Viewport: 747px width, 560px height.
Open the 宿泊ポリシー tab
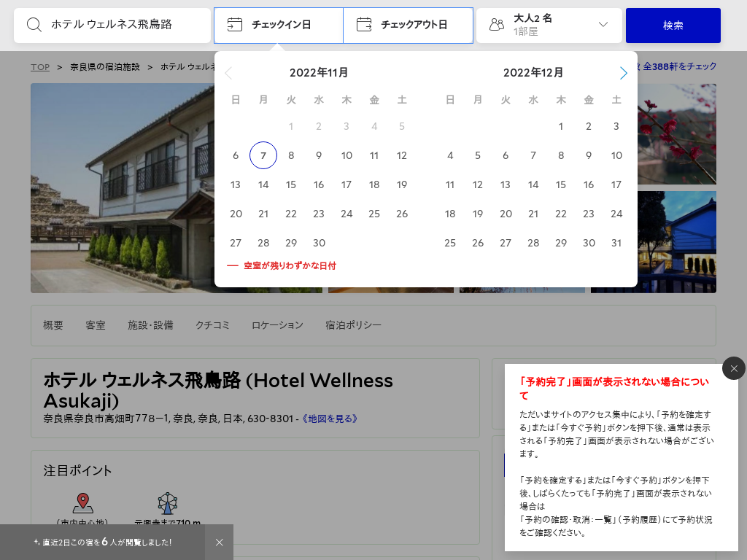[354, 325]
